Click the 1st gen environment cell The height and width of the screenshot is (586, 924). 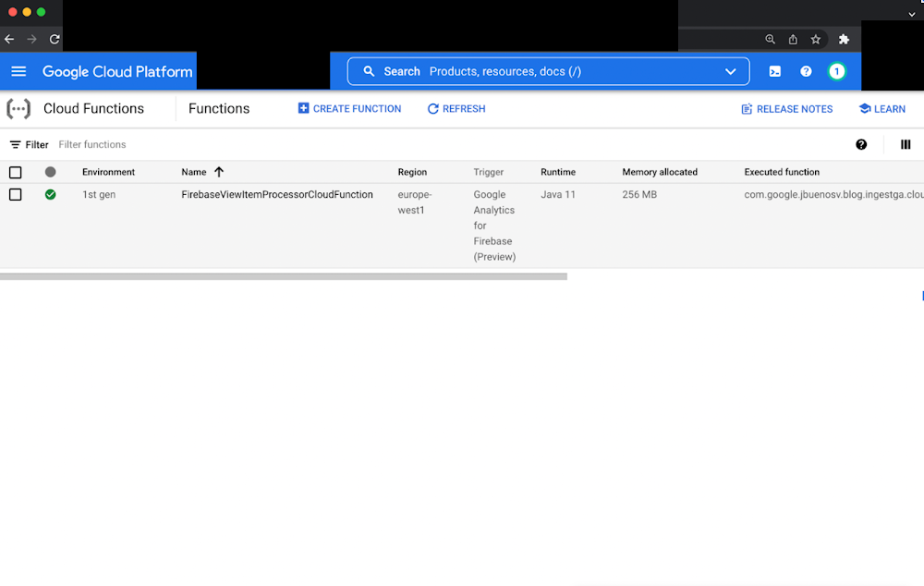pos(99,194)
